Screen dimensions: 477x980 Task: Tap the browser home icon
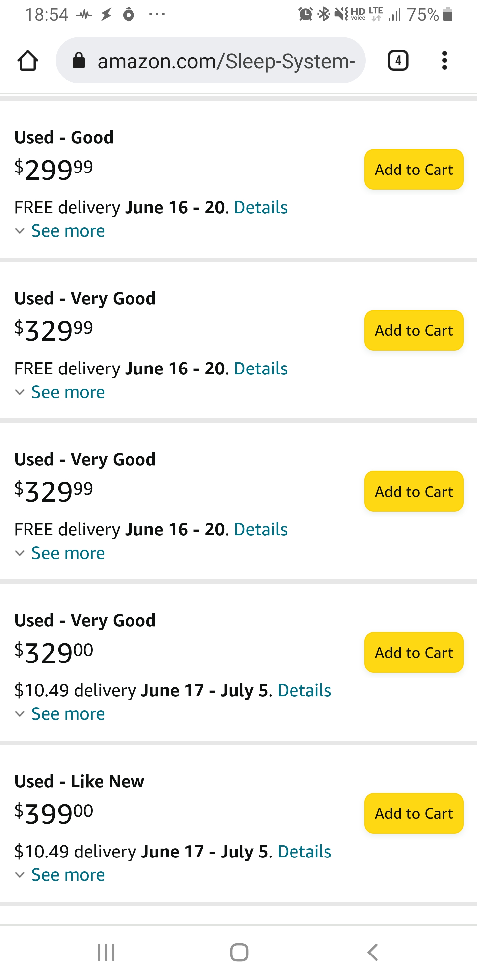[28, 61]
